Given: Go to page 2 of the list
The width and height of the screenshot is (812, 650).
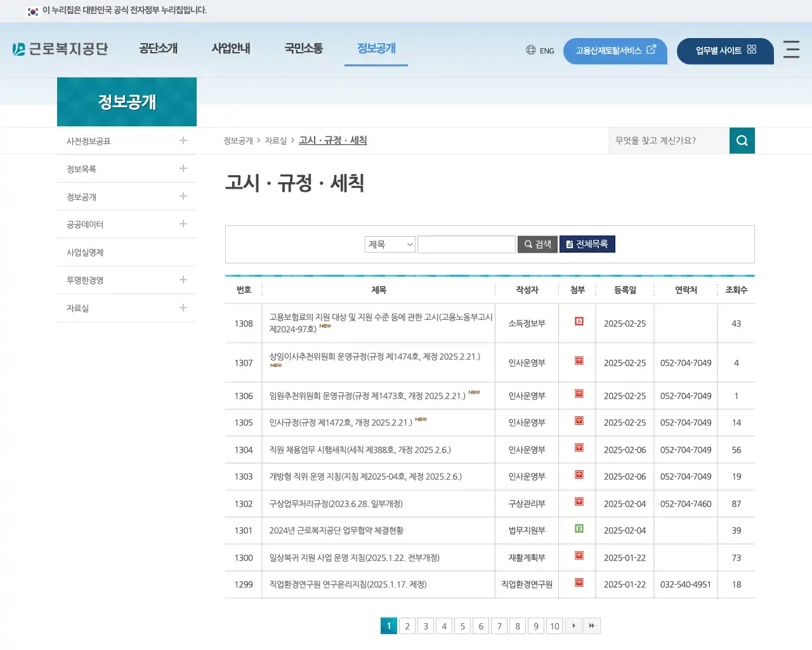Looking at the screenshot, I should point(407,625).
